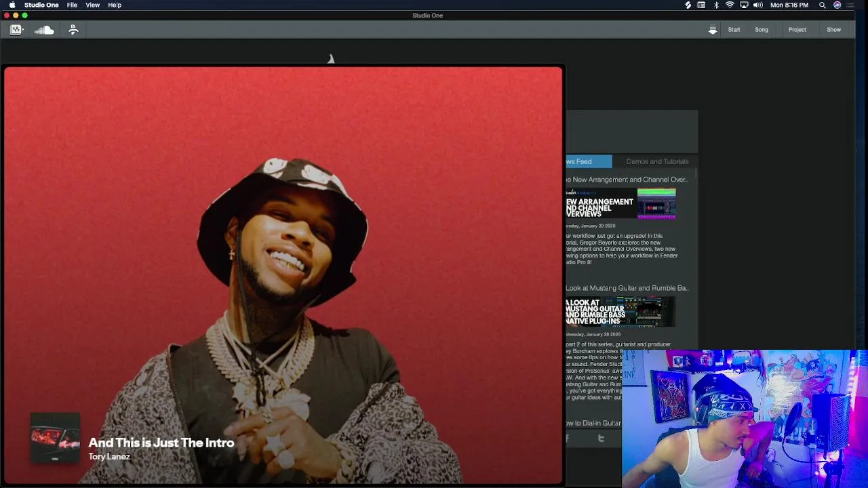Click the album cover thumbnail beside song title
Screen dimensions: 868x488
55,438
